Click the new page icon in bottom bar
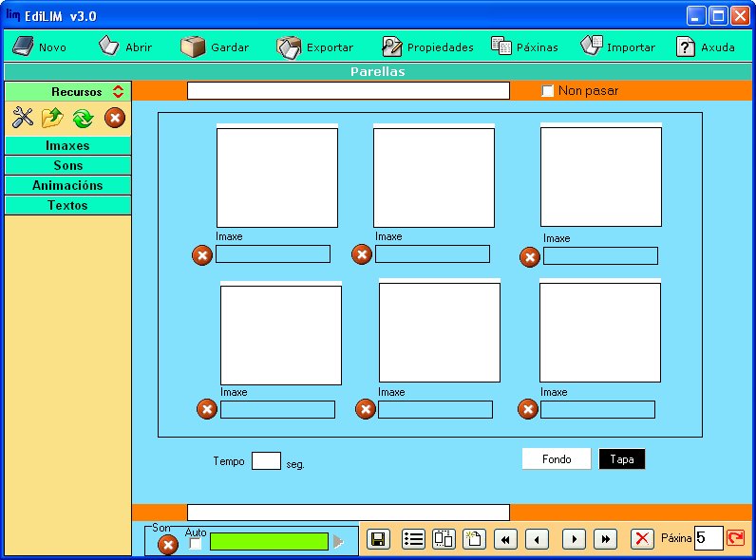Image resolution: width=756 pixels, height=560 pixels. pos(474,539)
